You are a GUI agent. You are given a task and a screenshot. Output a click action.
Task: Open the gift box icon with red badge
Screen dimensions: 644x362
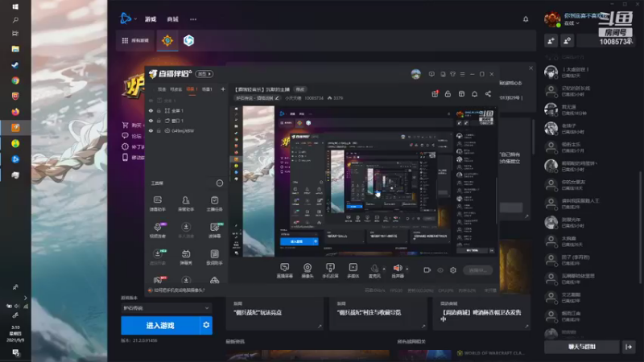point(435,94)
